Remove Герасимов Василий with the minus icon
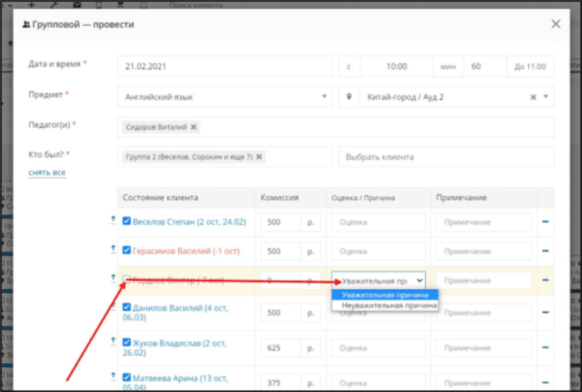The height and width of the screenshot is (392, 582). click(x=545, y=251)
